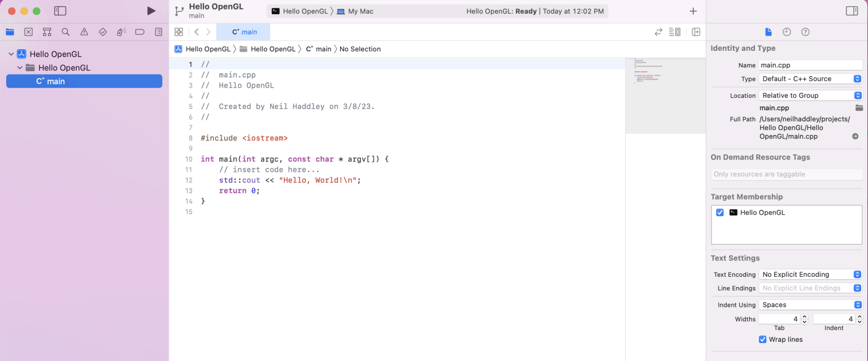Select the Project navigator folder icon
The height and width of the screenshot is (361, 868).
(10, 32)
